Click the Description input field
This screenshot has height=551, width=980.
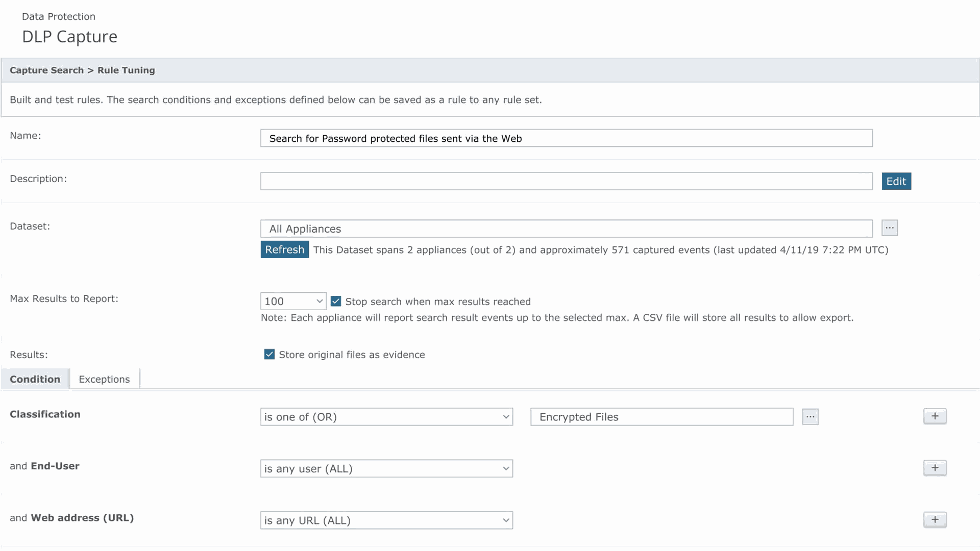[566, 182]
